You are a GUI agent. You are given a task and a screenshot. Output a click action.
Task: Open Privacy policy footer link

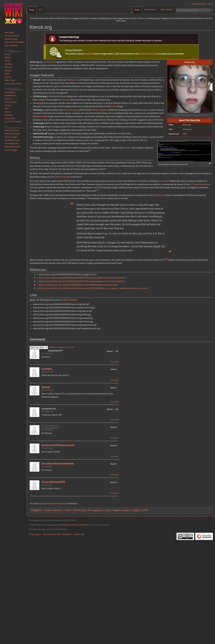point(35,534)
